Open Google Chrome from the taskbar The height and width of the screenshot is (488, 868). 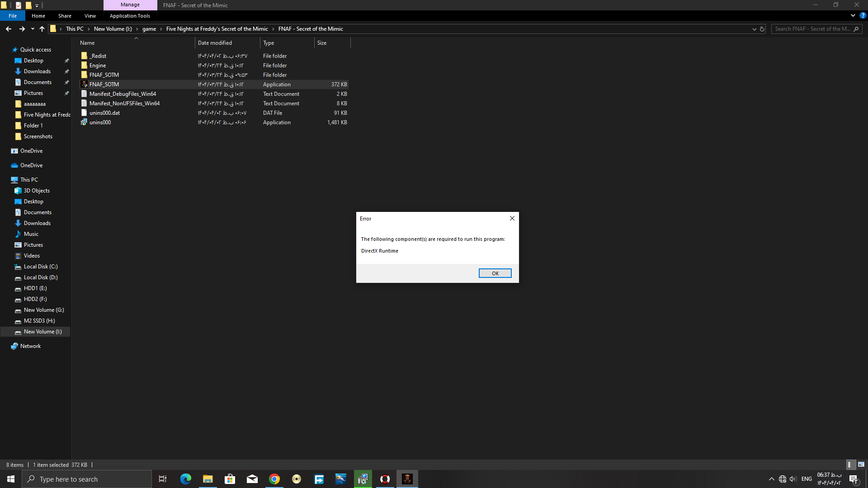[x=274, y=479]
